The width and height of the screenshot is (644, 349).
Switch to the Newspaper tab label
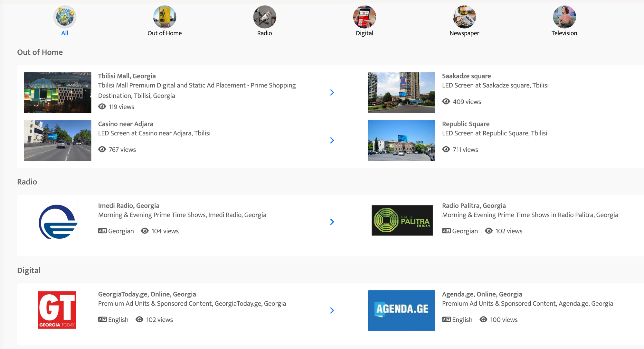tap(464, 33)
